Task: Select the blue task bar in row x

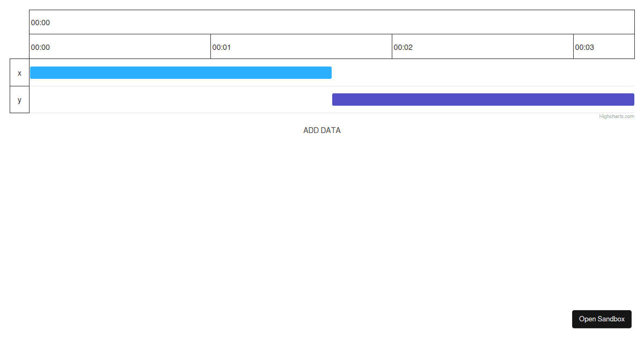Action: (x=180, y=72)
